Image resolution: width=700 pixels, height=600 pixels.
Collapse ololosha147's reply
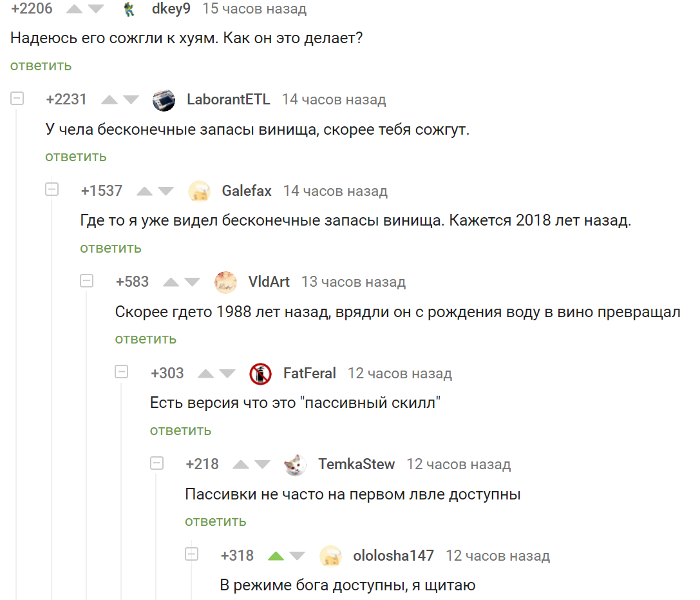[191, 554]
